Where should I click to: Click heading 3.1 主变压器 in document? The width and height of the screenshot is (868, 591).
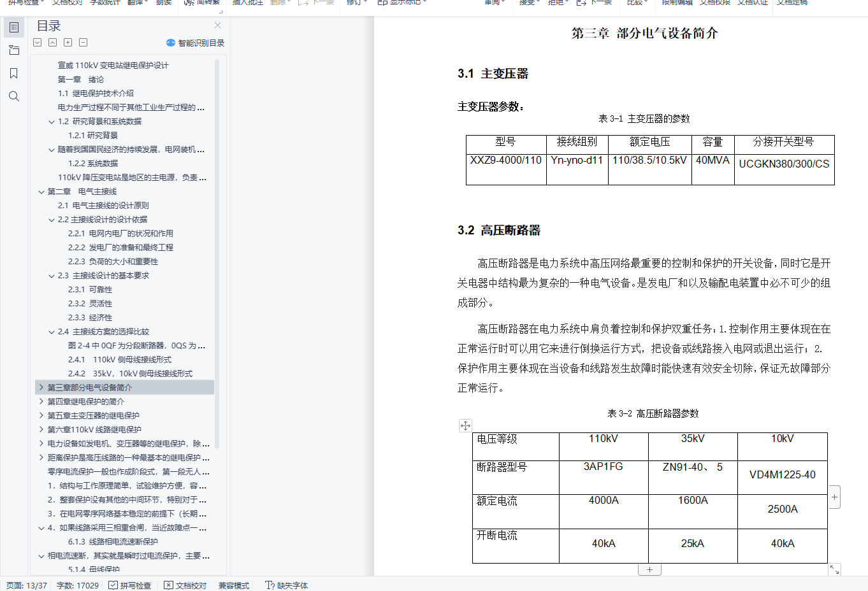[x=493, y=74]
